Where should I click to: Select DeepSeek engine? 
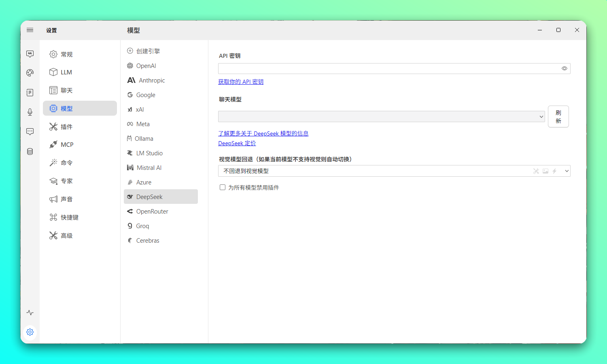pyautogui.click(x=161, y=197)
